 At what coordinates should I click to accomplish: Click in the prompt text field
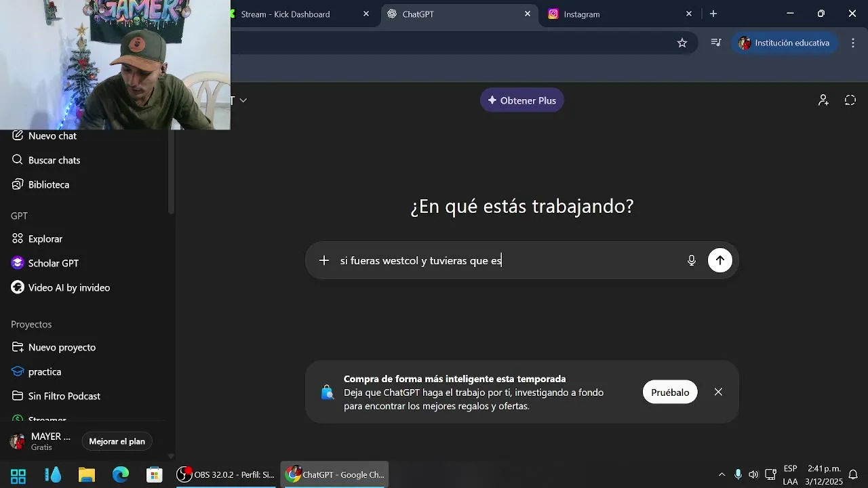pos(509,260)
